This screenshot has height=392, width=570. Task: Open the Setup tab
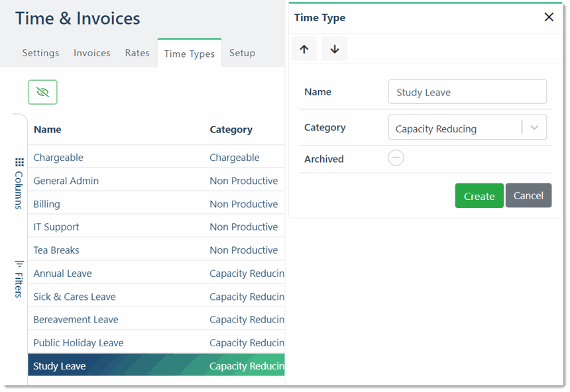coord(242,52)
